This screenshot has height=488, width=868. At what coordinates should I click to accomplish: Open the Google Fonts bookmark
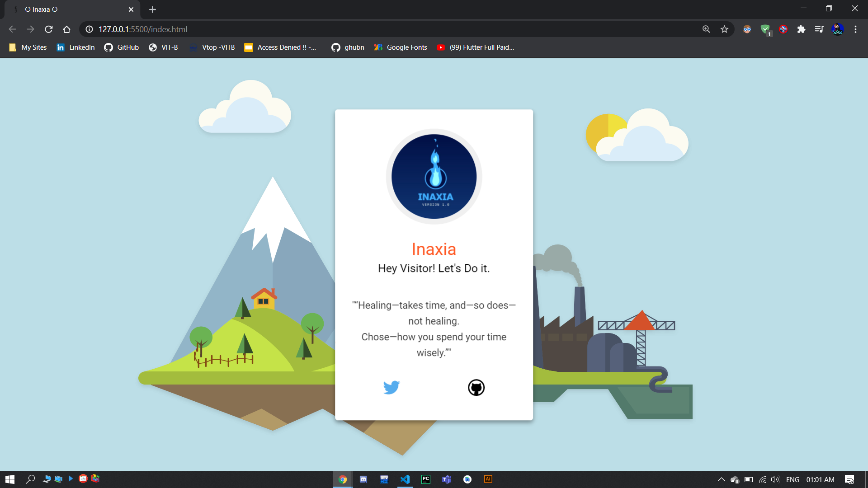(400, 47)
